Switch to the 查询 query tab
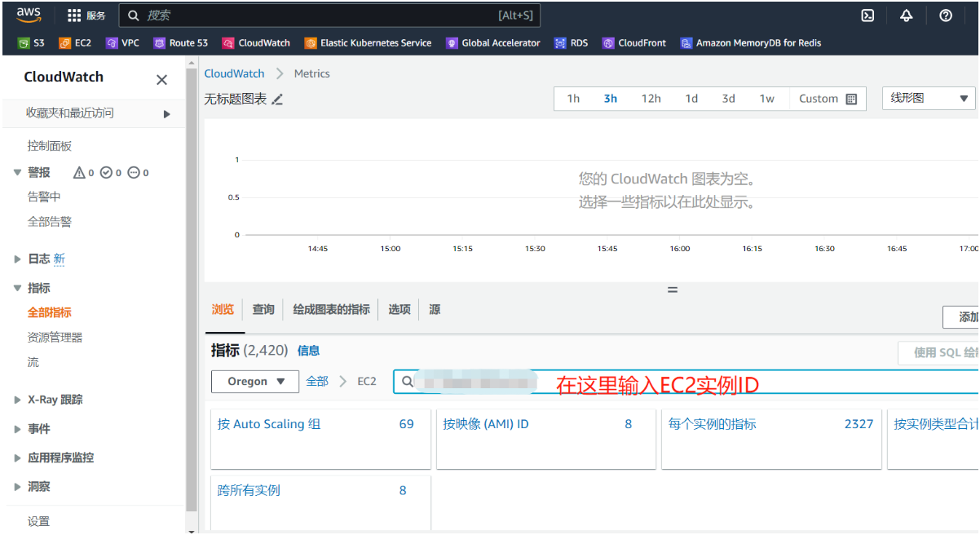 263,310
